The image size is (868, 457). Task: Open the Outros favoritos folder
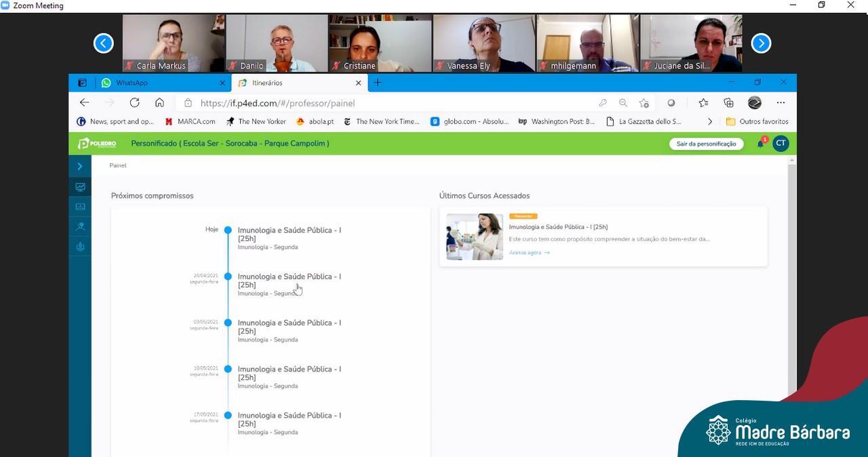coord(757,121)
